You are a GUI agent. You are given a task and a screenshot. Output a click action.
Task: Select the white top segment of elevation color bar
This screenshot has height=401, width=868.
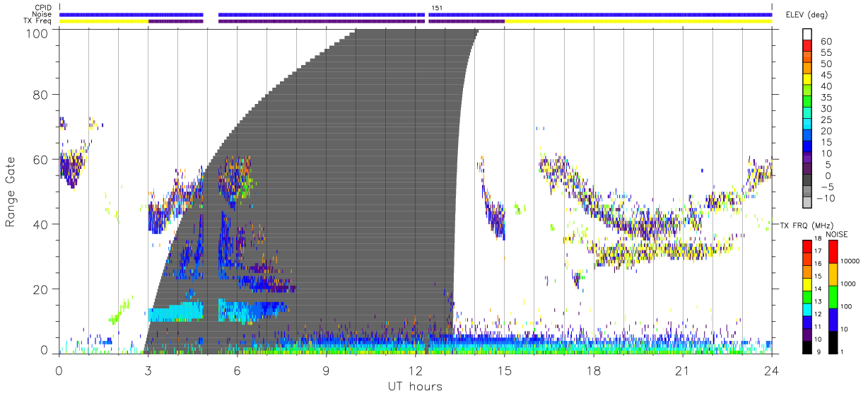(x=808, y=35)
